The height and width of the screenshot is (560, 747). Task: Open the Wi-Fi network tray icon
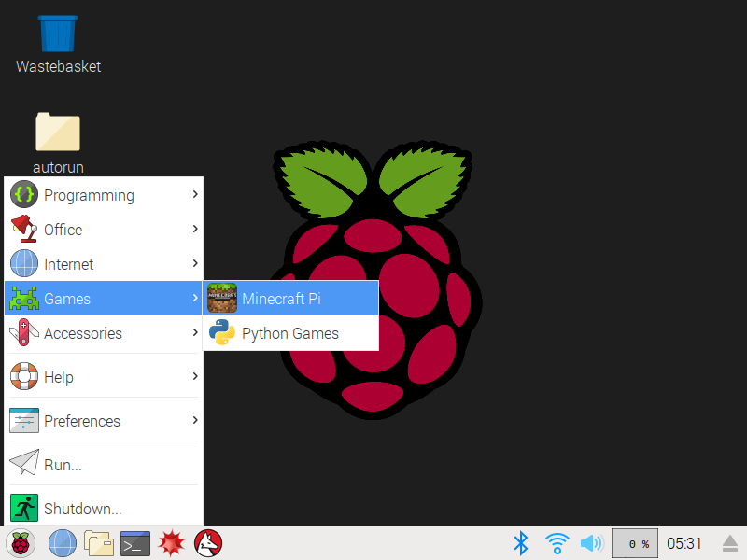[x=557, y=543]
